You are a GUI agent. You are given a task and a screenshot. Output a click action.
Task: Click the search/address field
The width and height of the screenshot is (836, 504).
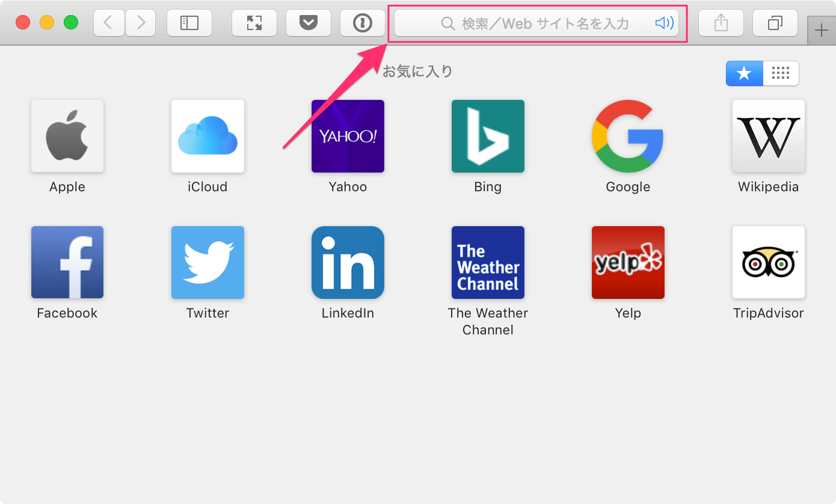[536, 23]
